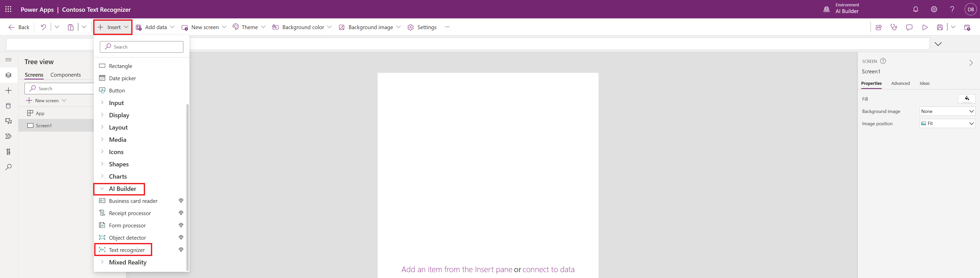The height and width of the screenshot is (278, 980).
Task: Click the Receipt processor icon
Action: 102,213
